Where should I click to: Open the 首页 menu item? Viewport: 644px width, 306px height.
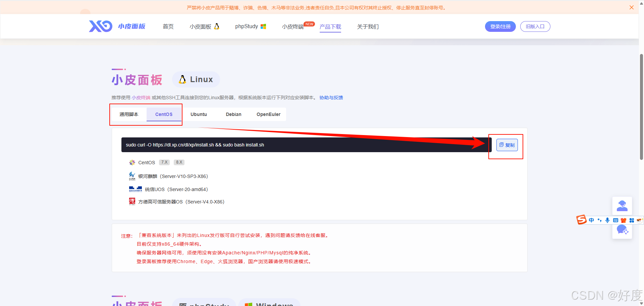tap(168, 26)
